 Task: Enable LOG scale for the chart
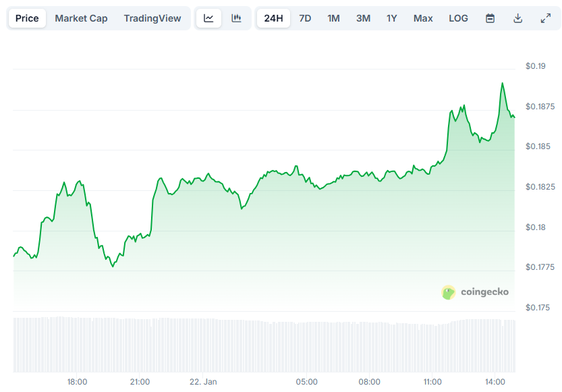(458, 18)
